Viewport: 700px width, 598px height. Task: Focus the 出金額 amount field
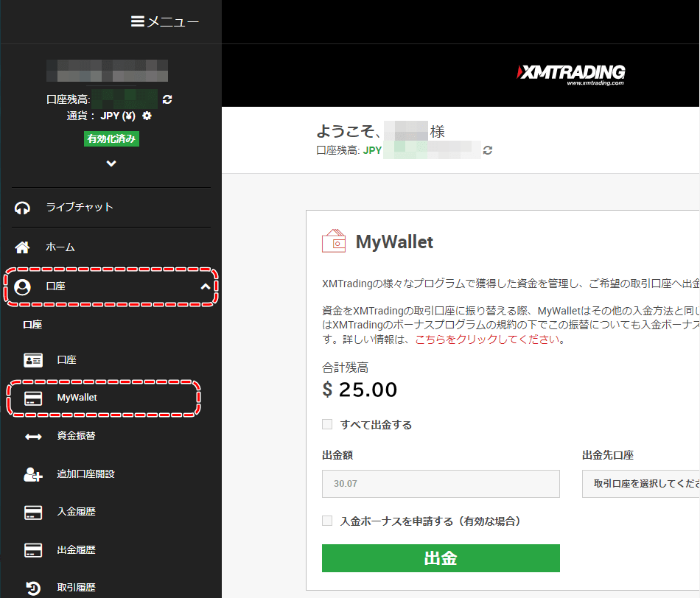[x=441, y=484]
